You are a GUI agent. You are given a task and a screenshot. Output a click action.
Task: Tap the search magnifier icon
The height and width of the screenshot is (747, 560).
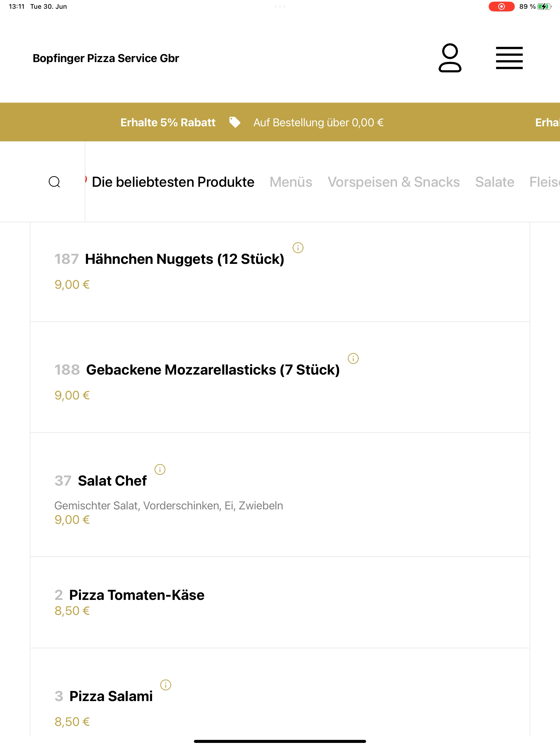[x=54, y=182]
